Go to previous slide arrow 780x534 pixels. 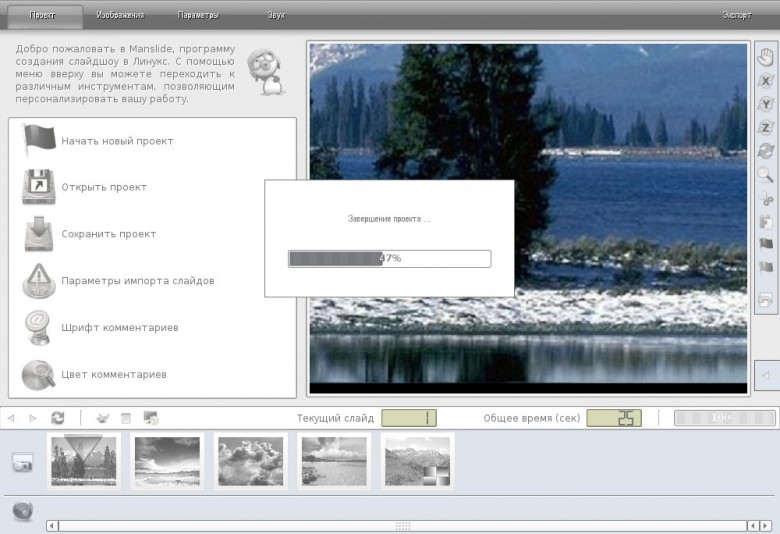11,418
